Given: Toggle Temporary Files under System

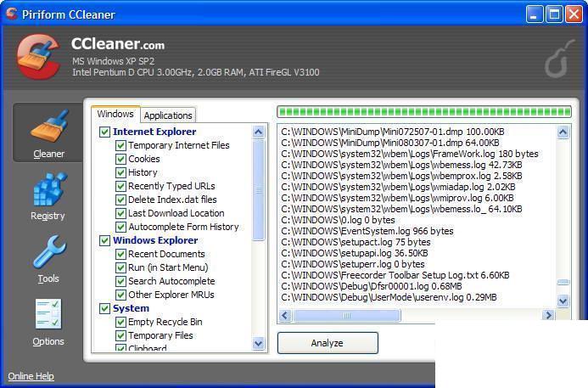Looking at the screenshot, I should click(120, 335).
